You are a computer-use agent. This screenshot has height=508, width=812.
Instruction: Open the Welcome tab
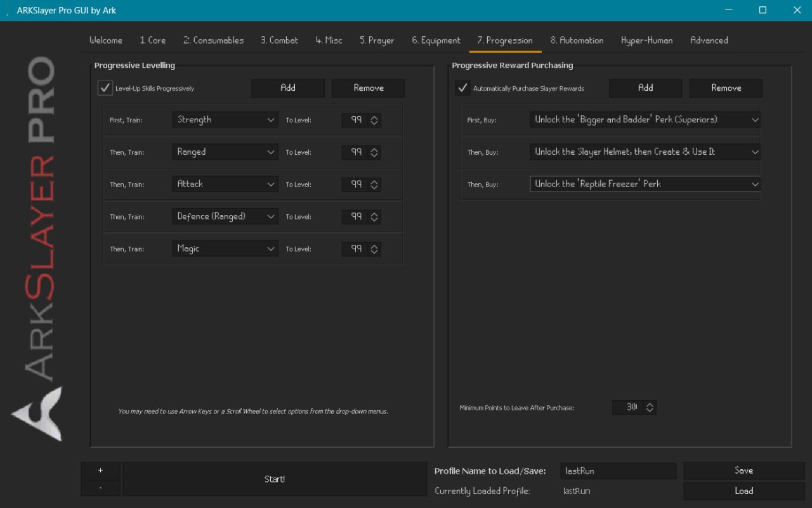(106, 40)
